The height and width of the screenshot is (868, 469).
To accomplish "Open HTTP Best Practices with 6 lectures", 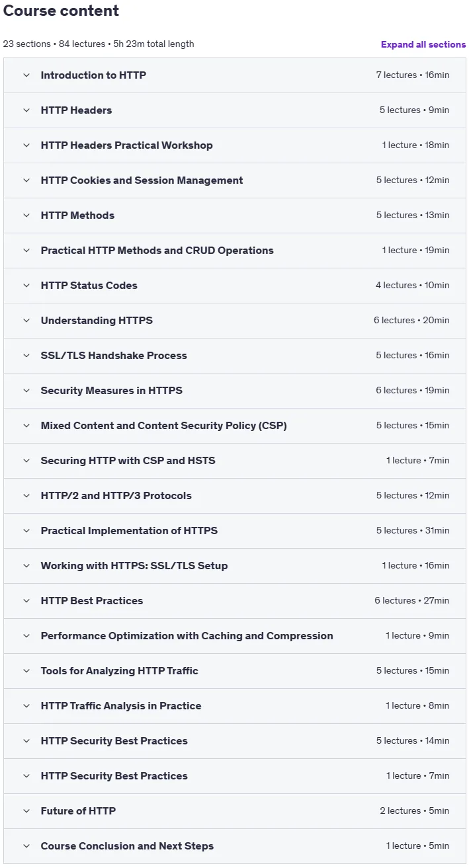I will tap(235, 601).
